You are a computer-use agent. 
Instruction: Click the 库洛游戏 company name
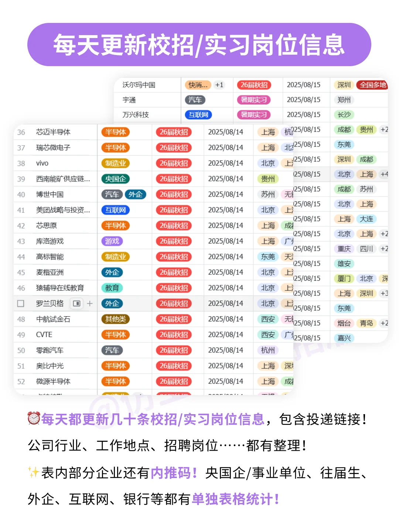50,241
